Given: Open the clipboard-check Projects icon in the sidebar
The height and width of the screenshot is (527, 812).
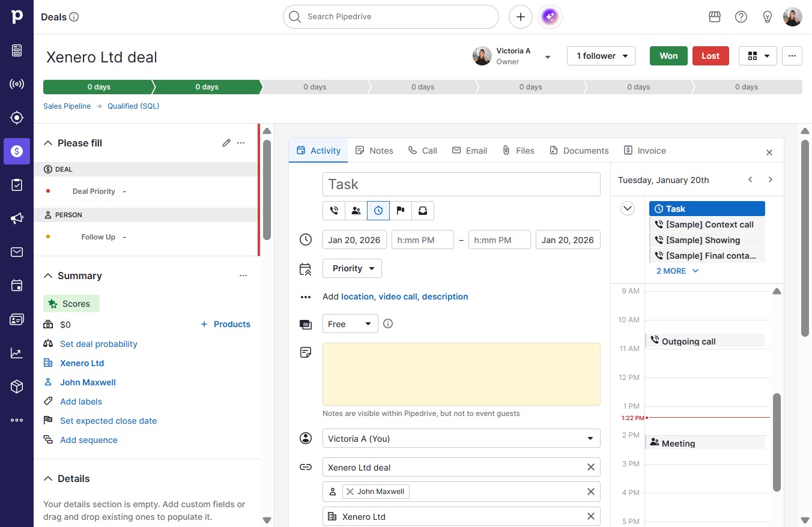Looking at the screenshot, I should (x=17, y=185).
